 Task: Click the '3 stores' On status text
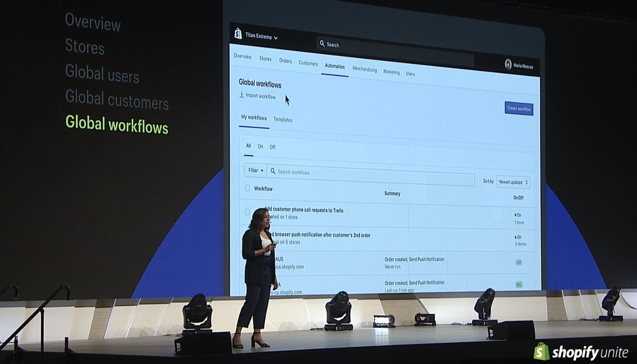[520, 244]
